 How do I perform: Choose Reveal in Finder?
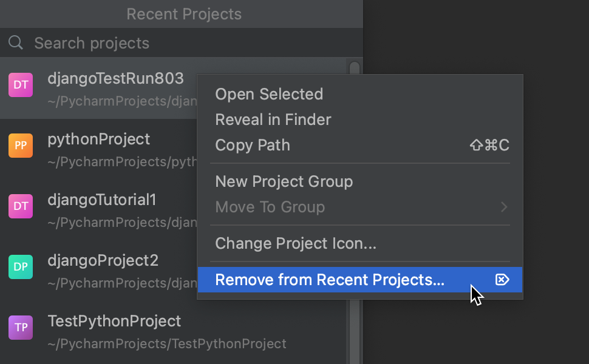[x=273, y=120]
